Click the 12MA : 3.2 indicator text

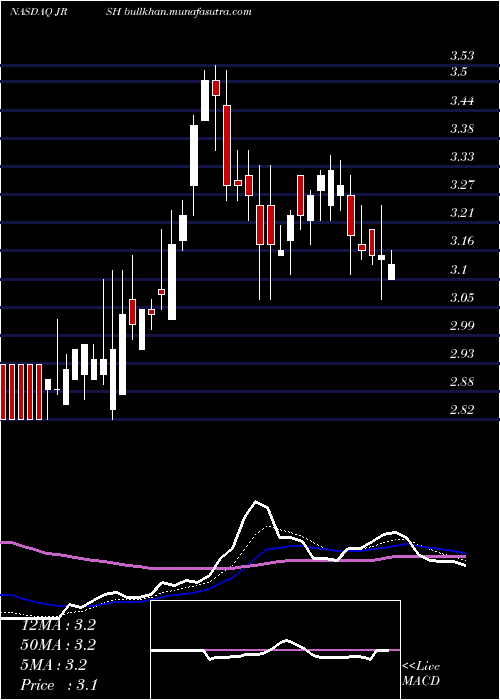(x=58, y=625)
